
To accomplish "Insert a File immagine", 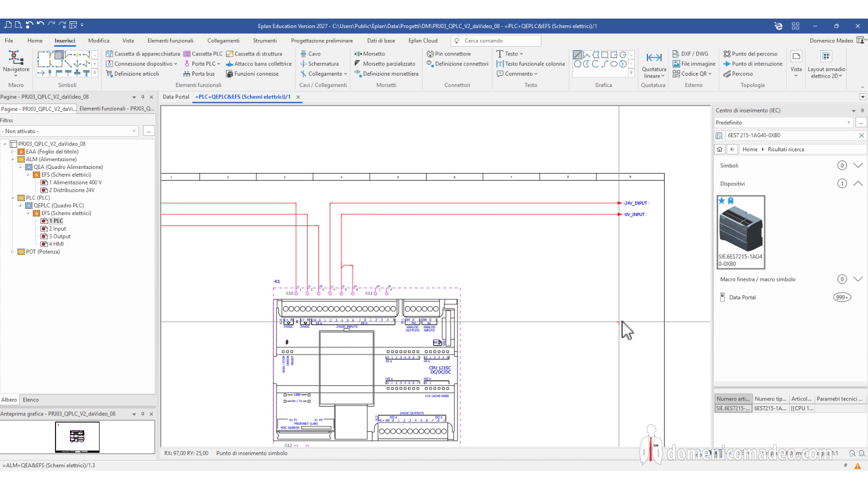I will point(694,64).
